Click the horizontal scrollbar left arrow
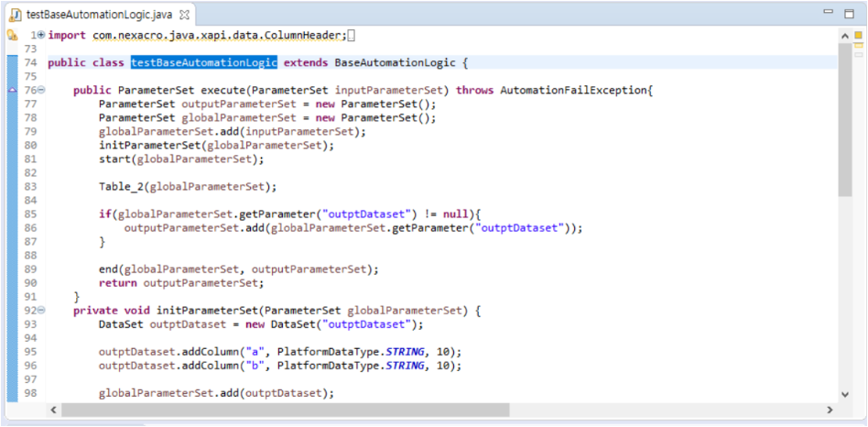The width and height of the screenshot is (868, 427). (x=53, y=409)
